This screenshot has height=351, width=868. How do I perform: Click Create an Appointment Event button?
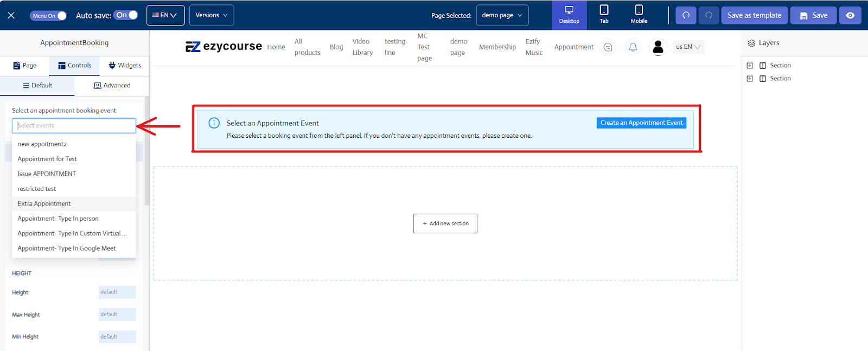tap(641, 123)
